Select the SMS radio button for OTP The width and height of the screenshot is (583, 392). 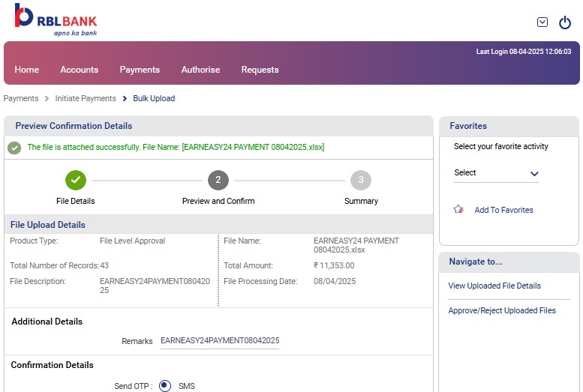coord(165,386)
